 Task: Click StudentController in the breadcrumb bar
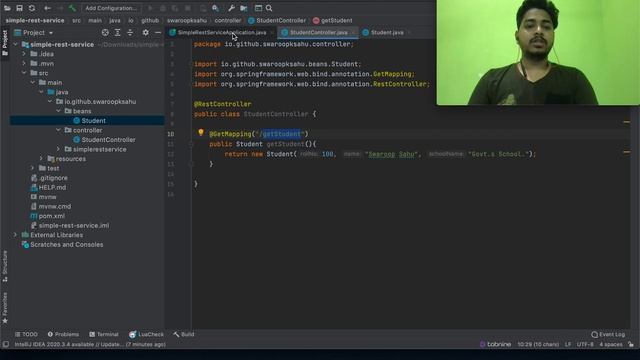click(277, 20)
